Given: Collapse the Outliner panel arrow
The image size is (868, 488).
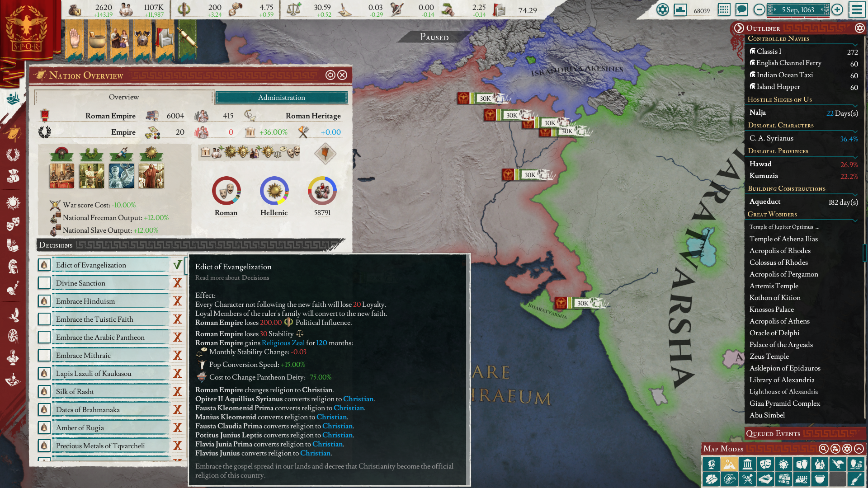Looking at the screenshot, I should tap(739, 28).
